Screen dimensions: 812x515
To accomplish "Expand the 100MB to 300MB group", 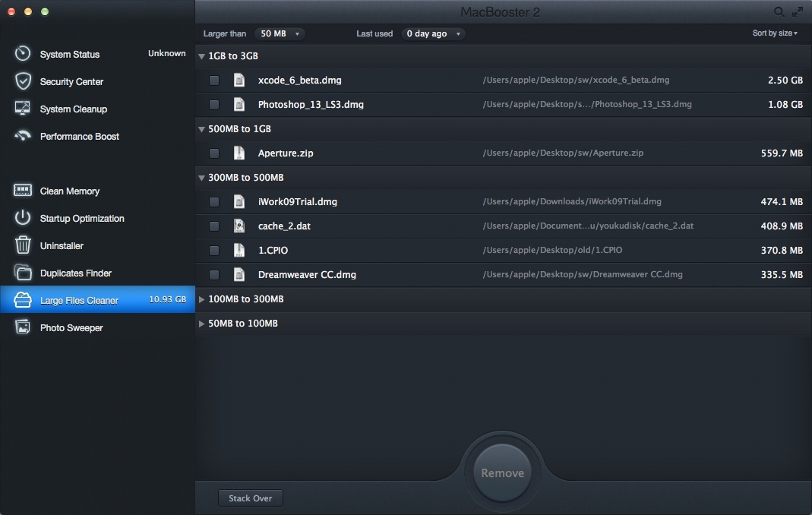I will (x=202, y=299).
